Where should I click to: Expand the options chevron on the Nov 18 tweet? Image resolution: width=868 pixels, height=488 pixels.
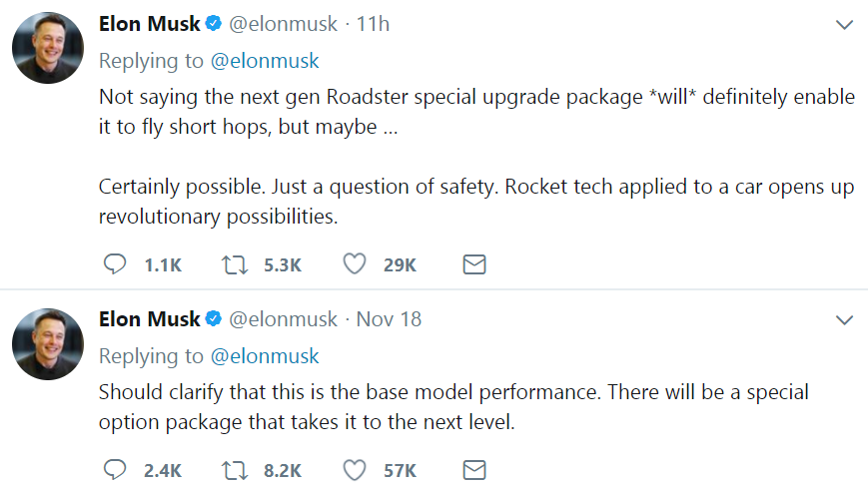pos(844,319)
